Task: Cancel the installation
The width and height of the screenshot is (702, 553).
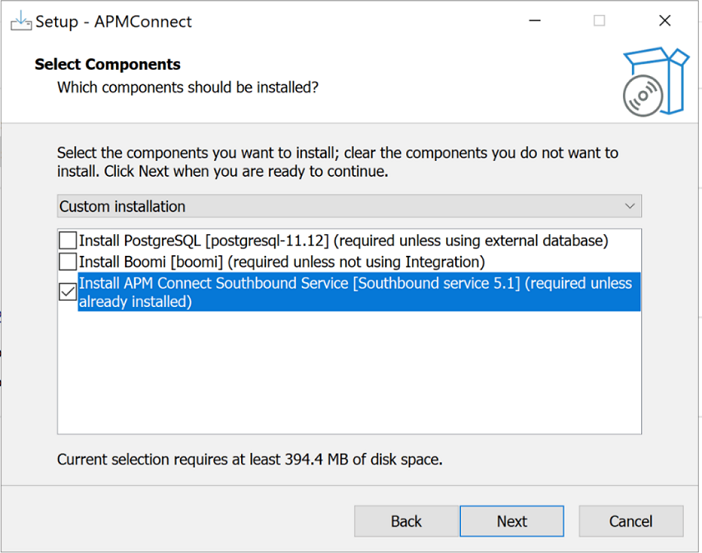Action: [x=631, y=521]
